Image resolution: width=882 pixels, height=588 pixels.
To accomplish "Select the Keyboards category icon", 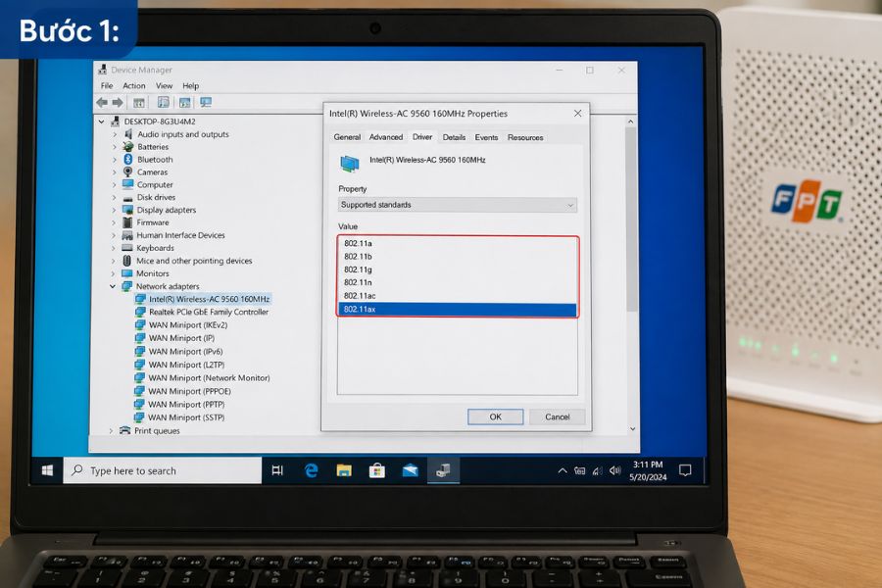I will 127,248.
